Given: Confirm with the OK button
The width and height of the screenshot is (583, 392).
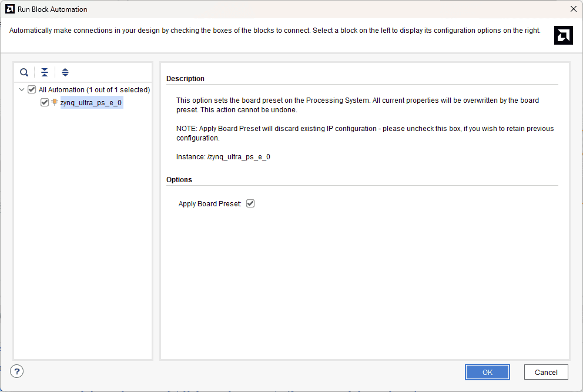Looking at the screenshot, I should pyautogui.click(x=487, y=372).
